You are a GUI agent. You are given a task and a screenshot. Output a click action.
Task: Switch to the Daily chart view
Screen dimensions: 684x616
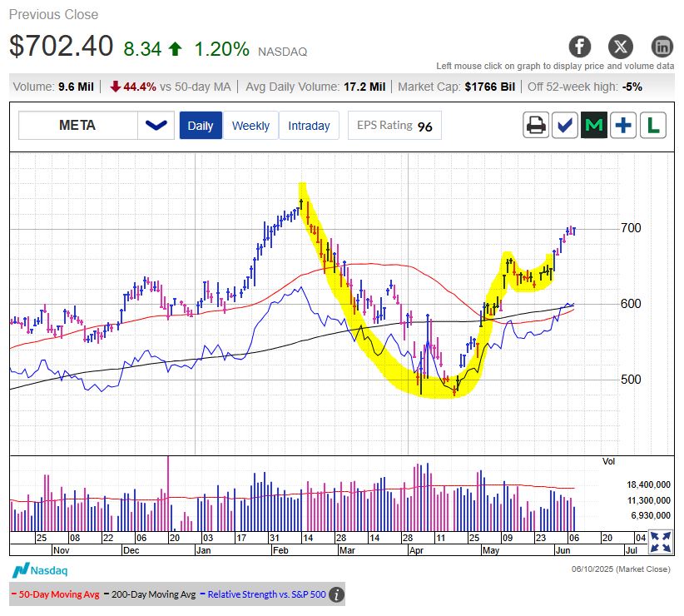point(201,126)
